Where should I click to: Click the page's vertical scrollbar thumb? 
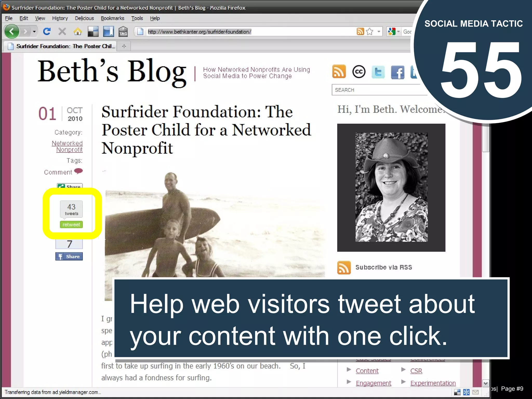coord(486,138)
